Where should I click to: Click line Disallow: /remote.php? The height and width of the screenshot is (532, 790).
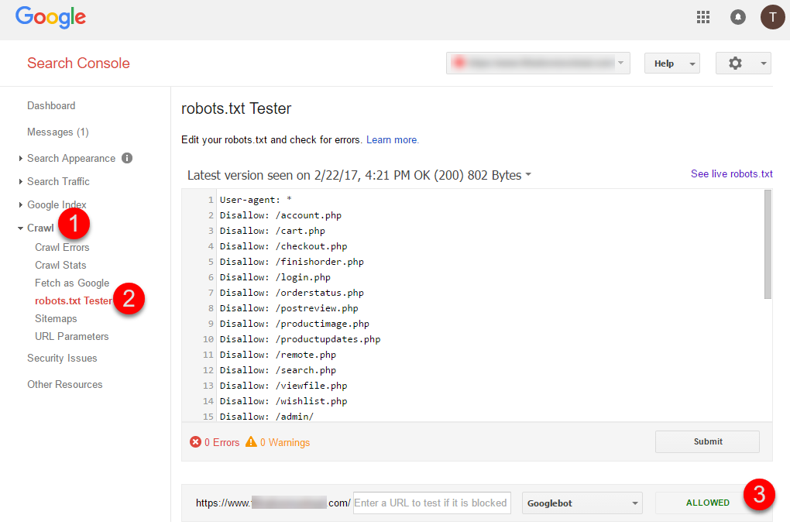(x=278, y=355)
